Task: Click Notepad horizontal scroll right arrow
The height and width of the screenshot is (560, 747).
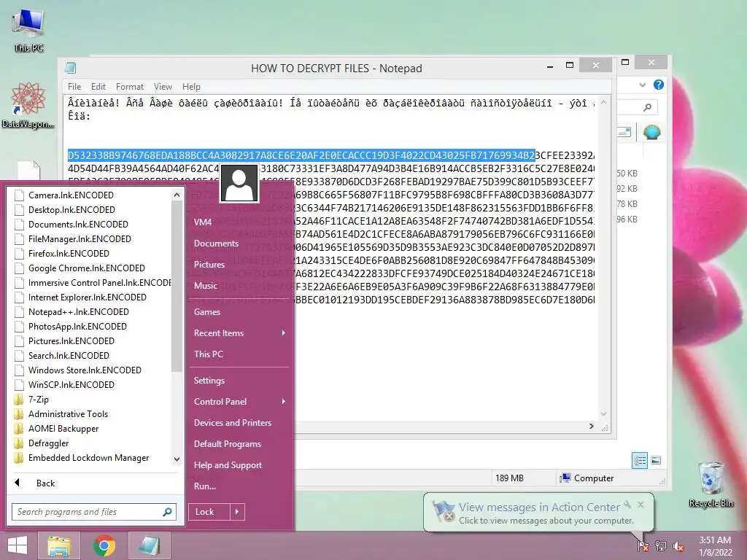Action: click(591, 426)
